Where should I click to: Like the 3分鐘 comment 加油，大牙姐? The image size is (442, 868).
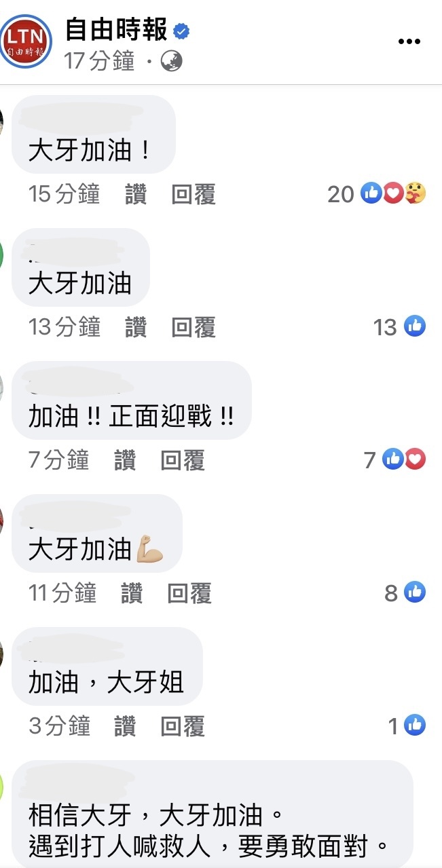click(125, 727)
